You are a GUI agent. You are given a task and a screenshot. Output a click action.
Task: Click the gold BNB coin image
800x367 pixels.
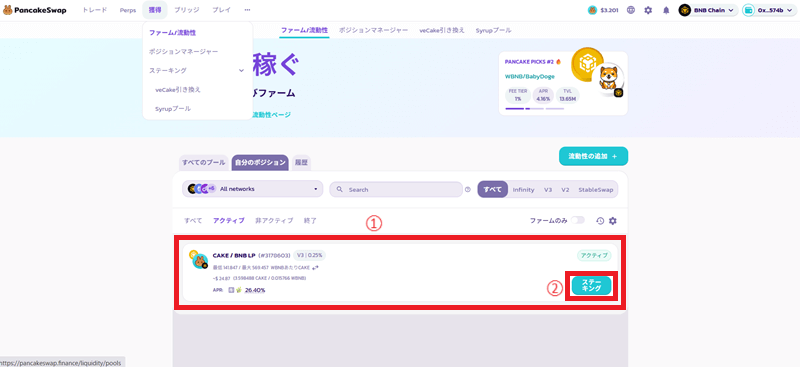coord(587,63)
